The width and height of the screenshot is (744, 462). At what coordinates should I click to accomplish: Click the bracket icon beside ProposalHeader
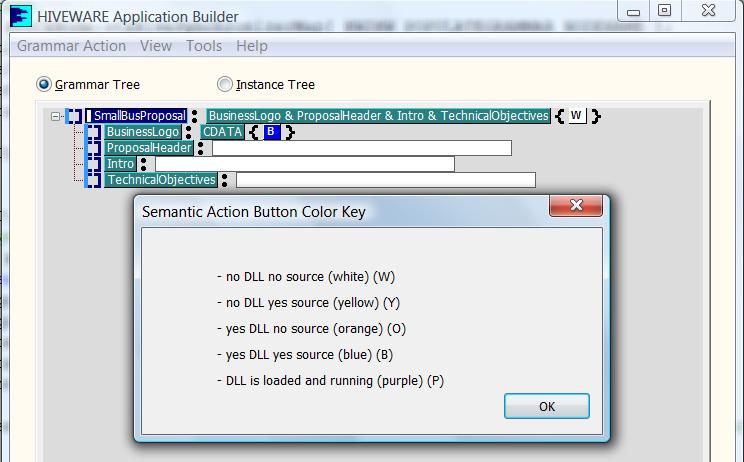point(93,148)
